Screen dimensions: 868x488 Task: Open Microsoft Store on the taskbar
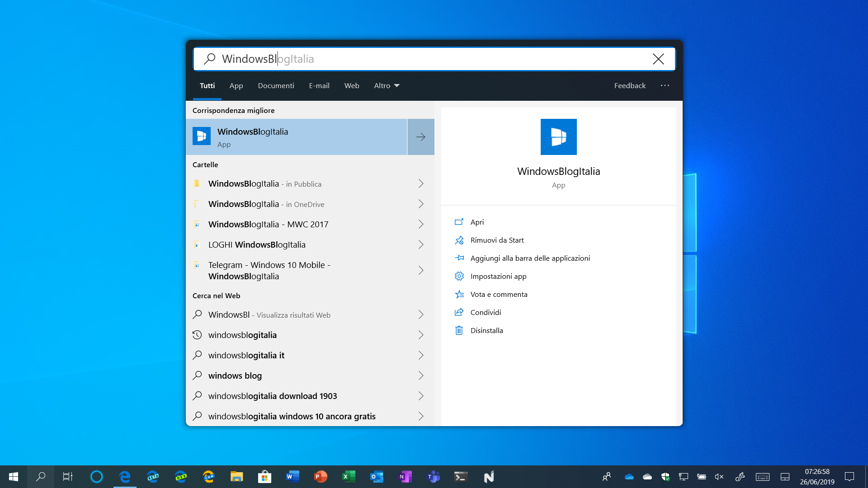pos(264,477)
